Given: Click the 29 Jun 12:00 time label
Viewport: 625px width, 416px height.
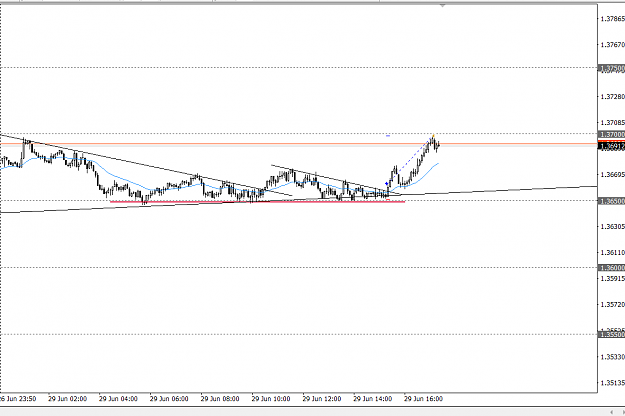Looking at the screenshot, I should pyautogui.click(x=322, y=399).
